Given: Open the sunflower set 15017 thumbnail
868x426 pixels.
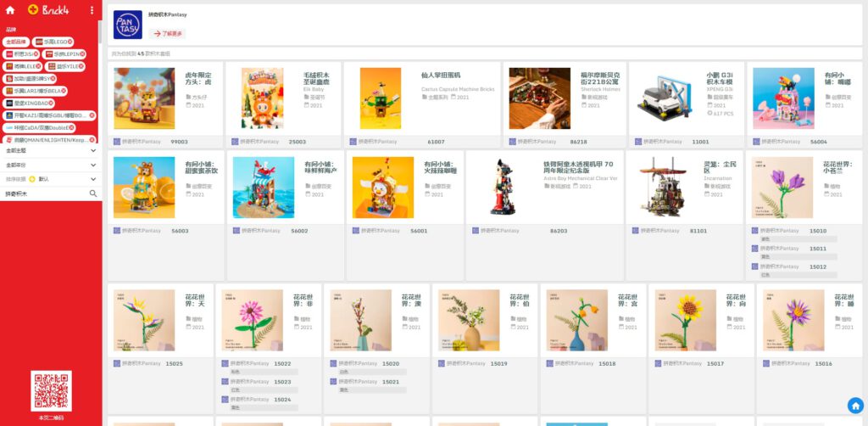Looking at the screenshot, I should pos(685,320).
